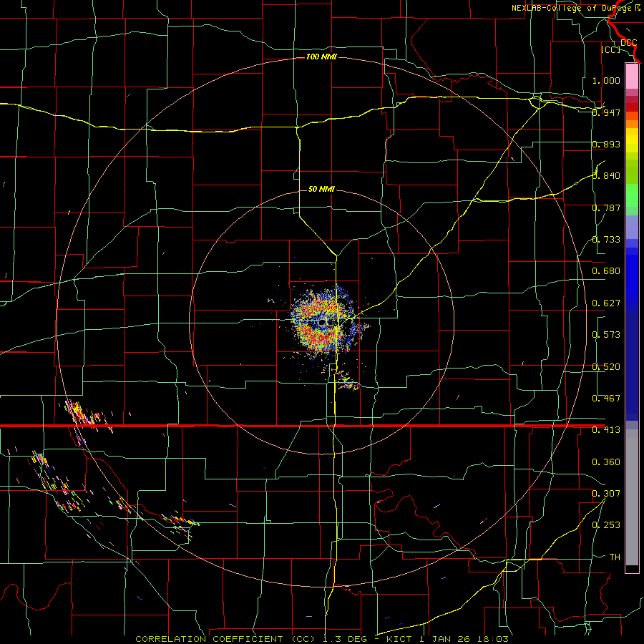Image resolution: width=644 pixels, height=644 pixels.
Task: Click the 100 NMI range ring label
Action: [x=321, y=57]
